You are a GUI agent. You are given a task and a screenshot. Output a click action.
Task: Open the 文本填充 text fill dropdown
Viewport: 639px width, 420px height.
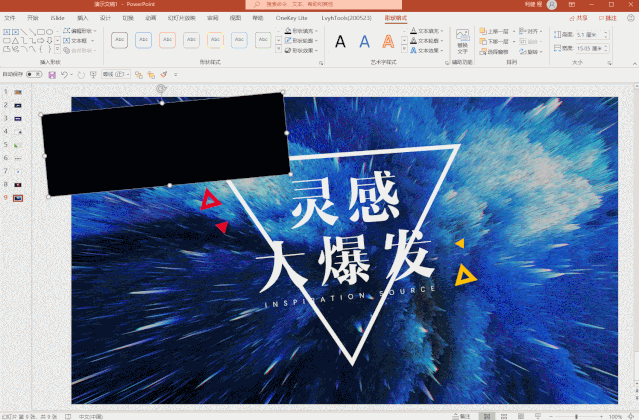click(x=427, y=31)
